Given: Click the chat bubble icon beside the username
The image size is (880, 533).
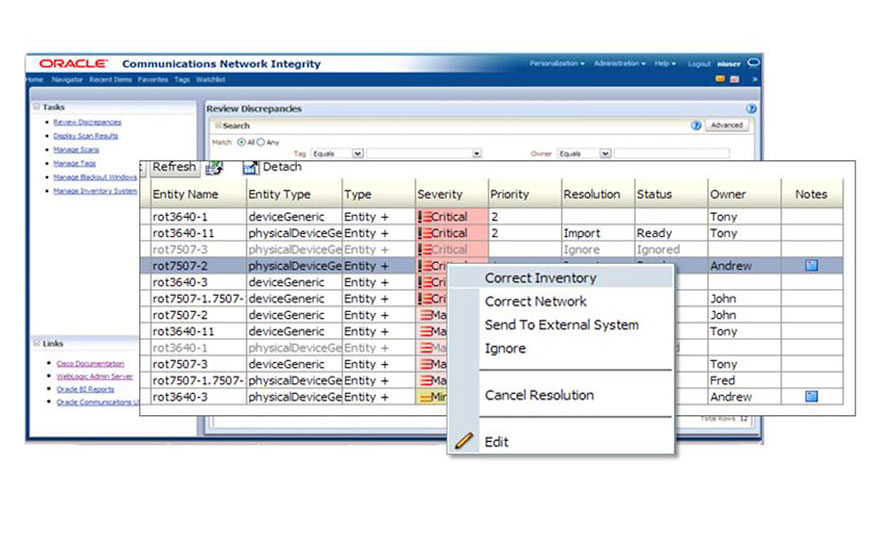Looking at the screenshot, I should point(754,62).
